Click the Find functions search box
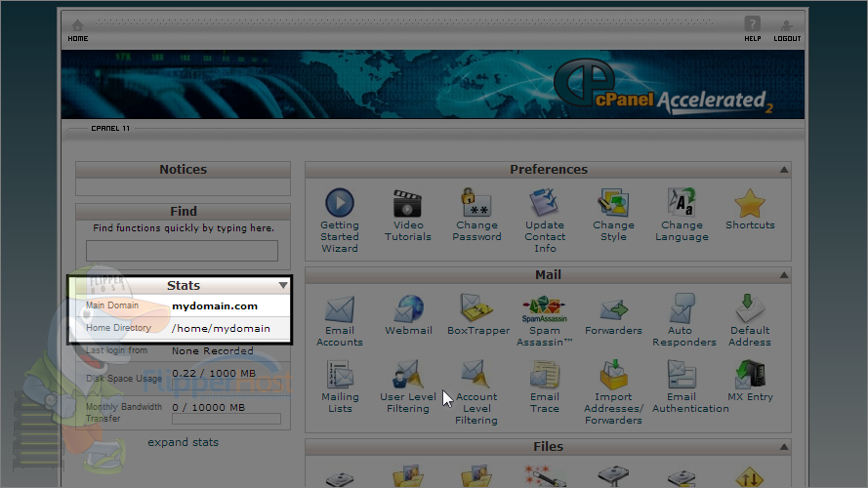Viewport: 868px width, 488px height. click(182, 251)
